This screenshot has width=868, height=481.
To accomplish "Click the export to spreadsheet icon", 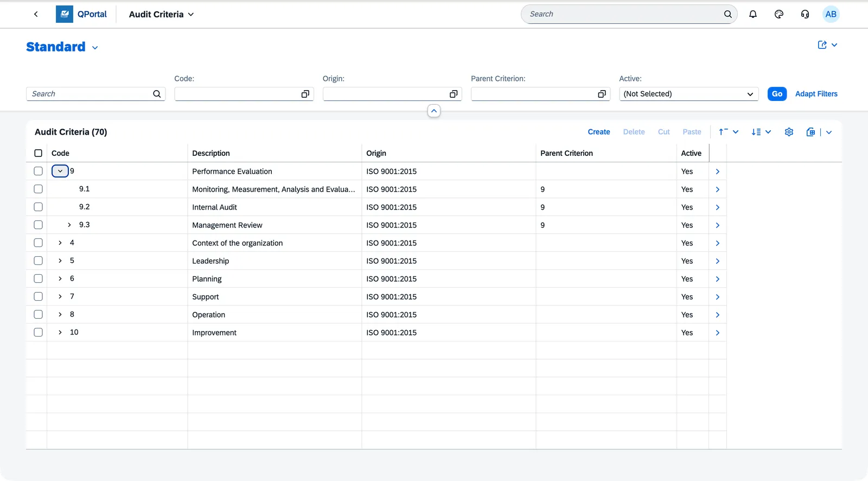I will point(810,132).
